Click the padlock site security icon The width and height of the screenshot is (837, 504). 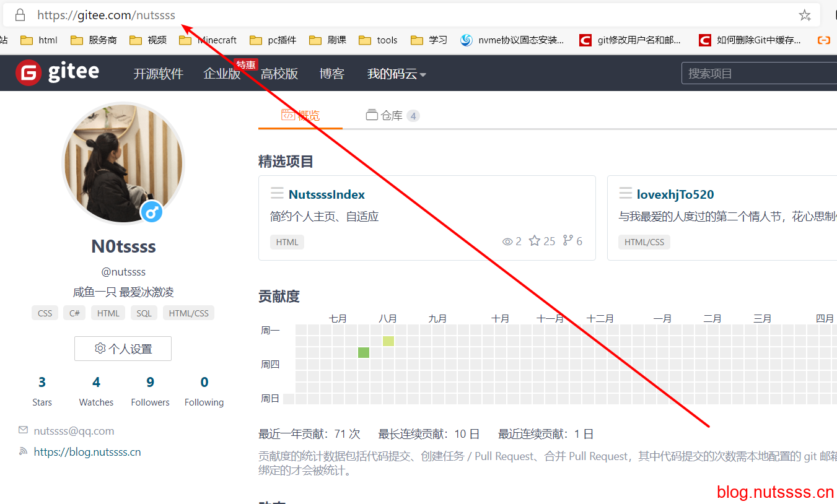[20, 15]
